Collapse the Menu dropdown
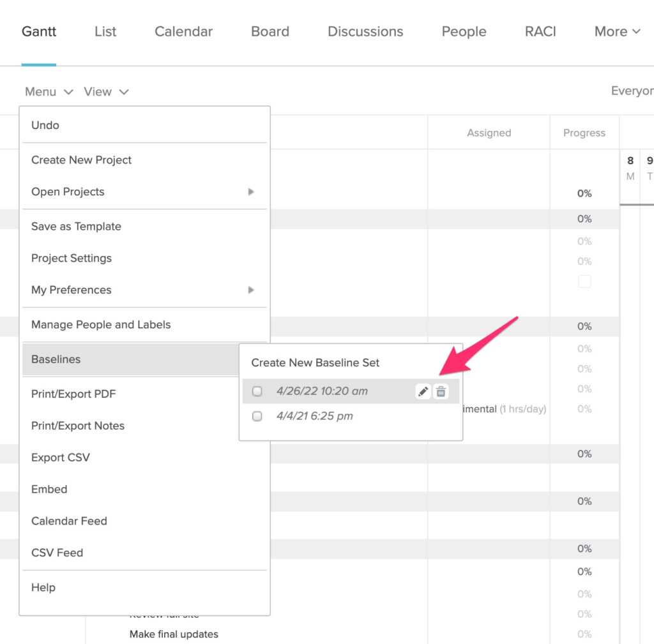Viewport: 654px width, 644px height. [x=49, y=92]
